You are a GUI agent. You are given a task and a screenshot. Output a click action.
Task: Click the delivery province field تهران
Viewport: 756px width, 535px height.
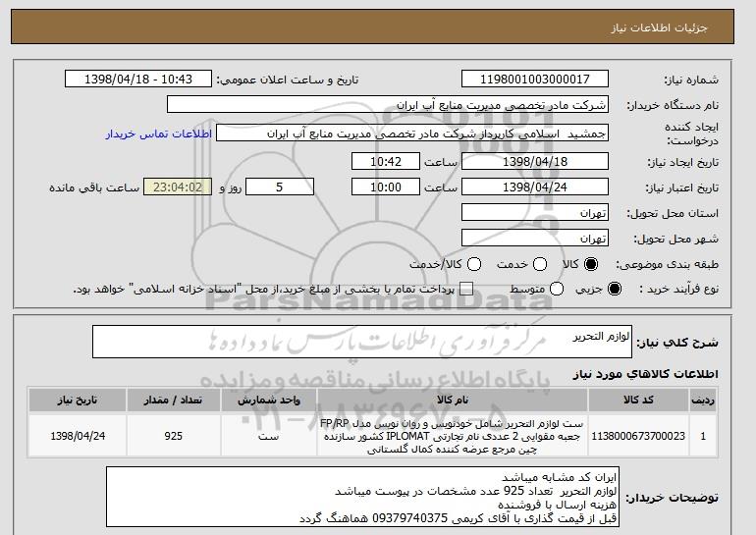535,212
